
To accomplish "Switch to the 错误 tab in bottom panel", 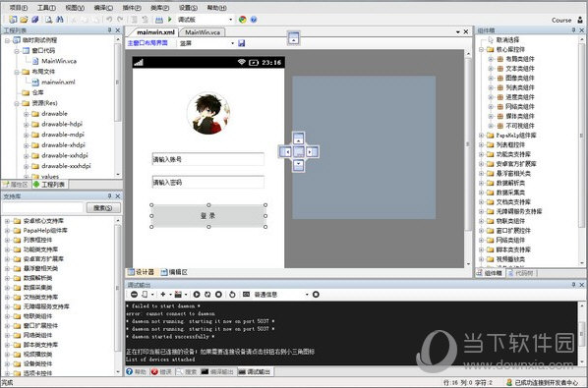I will (x=161, y=371).
